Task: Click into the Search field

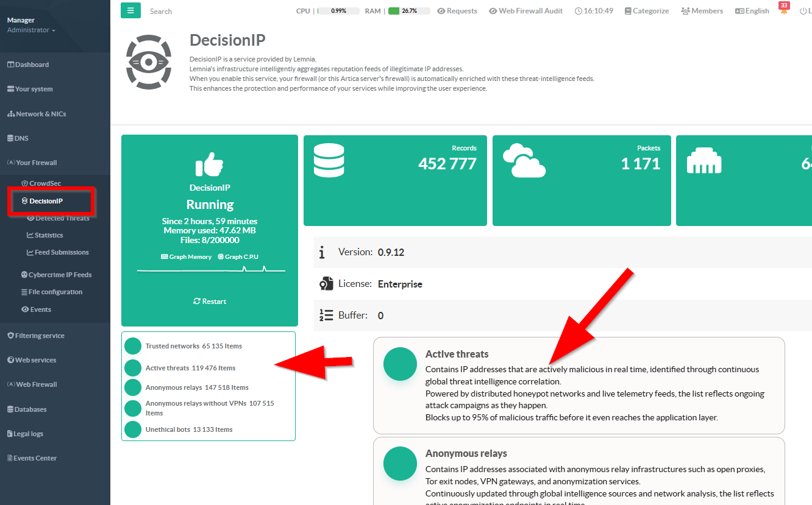Action: [183, 11]
